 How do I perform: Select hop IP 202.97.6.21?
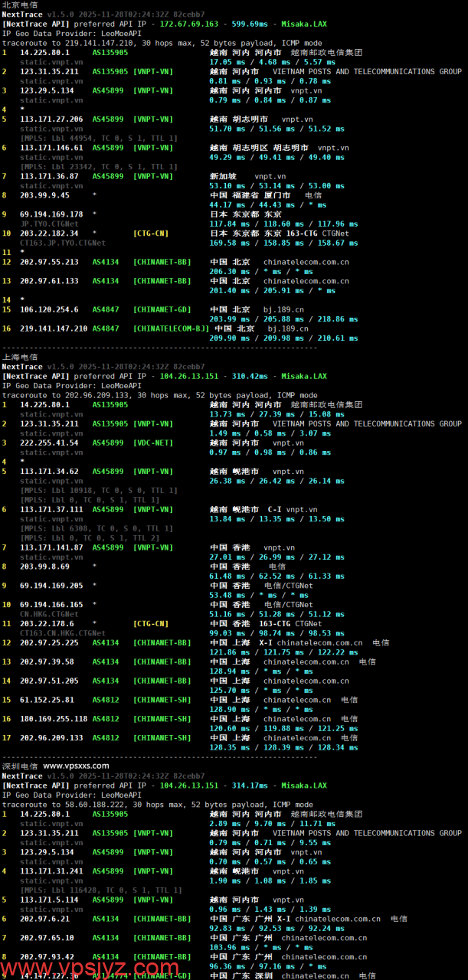(44, 919)
